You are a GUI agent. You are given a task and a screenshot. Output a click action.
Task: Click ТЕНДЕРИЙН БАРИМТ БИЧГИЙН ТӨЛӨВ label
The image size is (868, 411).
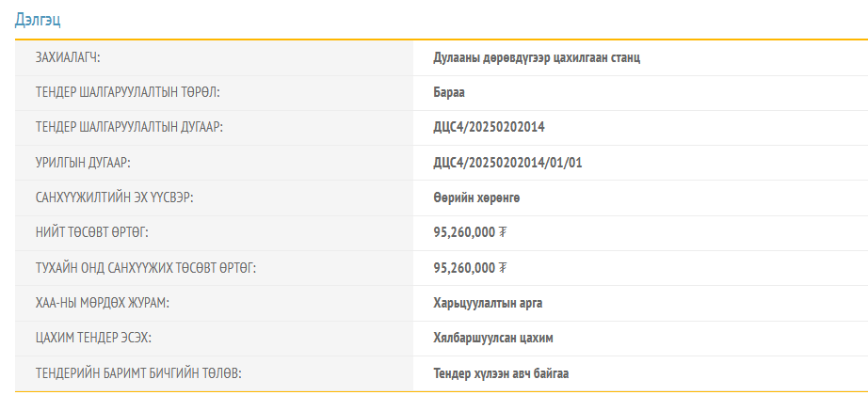tap(138, 373)
